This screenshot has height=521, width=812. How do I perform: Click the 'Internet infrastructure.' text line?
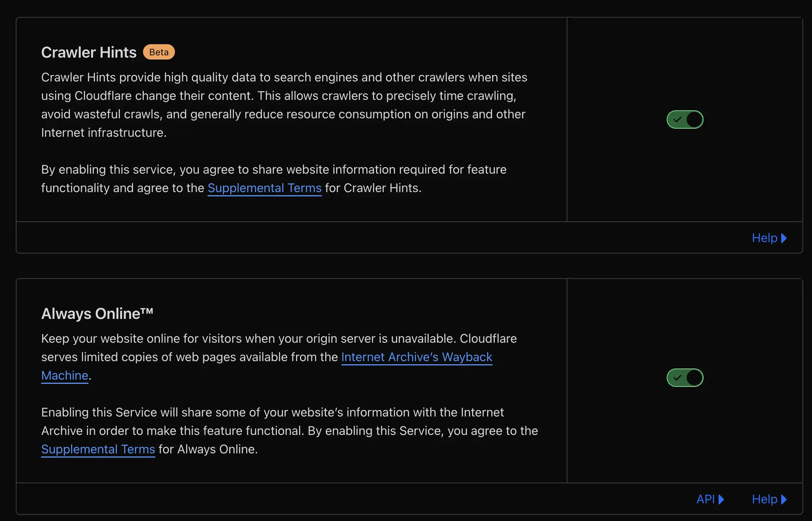tap(104, 133)
